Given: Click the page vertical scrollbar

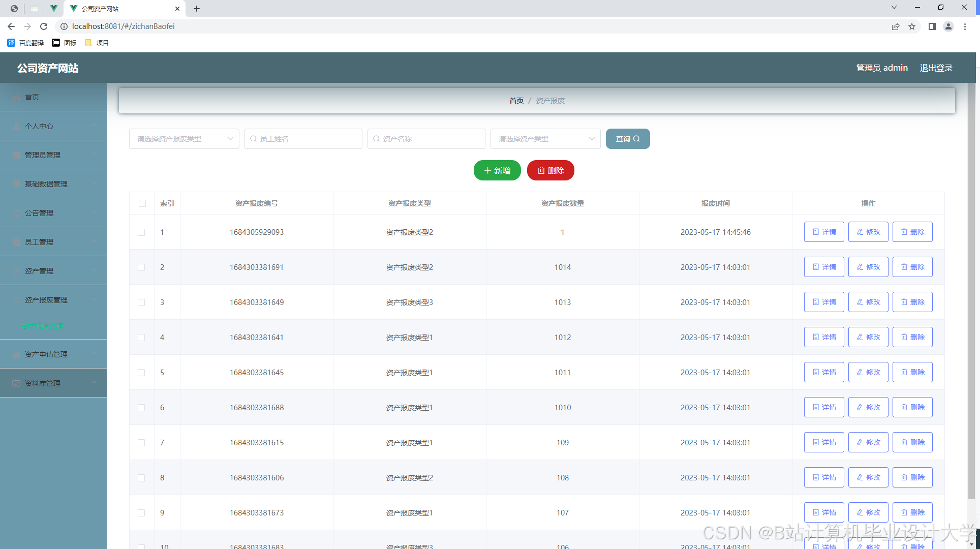Looking at the screenshot, I should (x=971, y=290).
